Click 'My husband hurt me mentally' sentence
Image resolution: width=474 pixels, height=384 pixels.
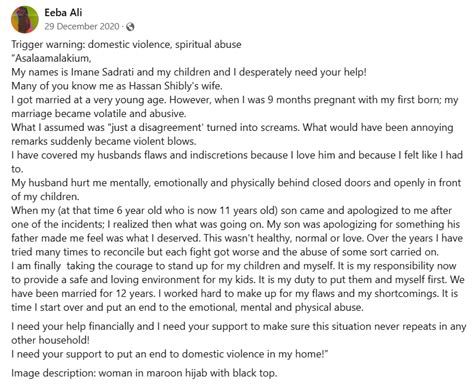point(236,183)
